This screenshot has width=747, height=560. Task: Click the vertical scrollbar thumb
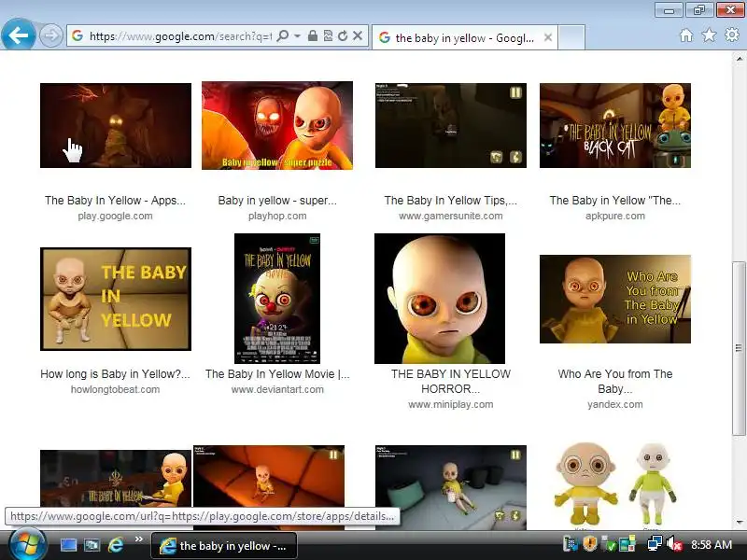click(739, 348)
